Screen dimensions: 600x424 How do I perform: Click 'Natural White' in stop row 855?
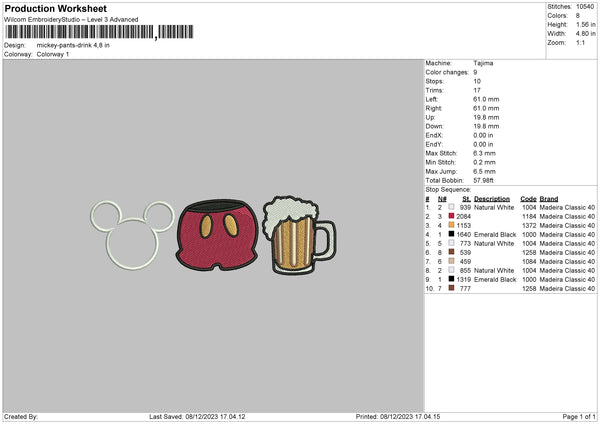point(494,271)
